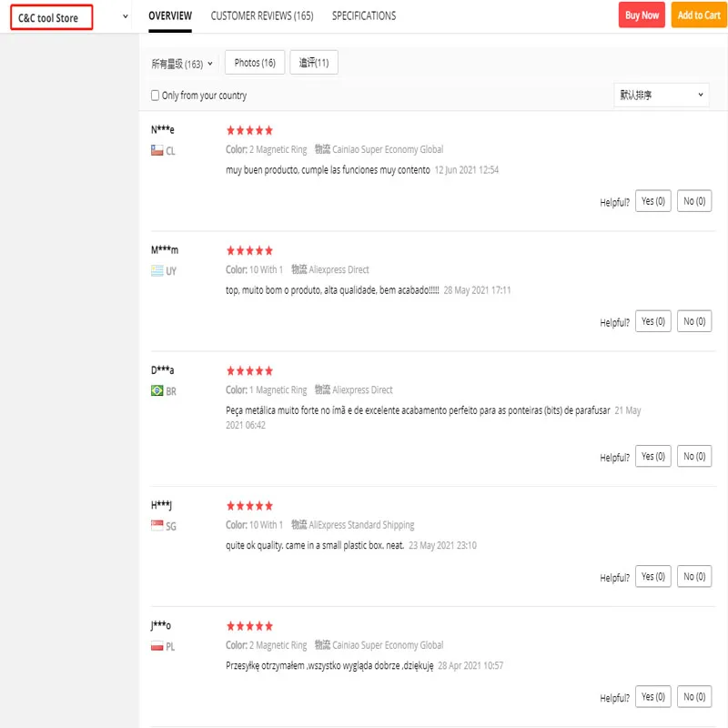Click the review text "Przesyłkę otrzymałem"
Image resolution: width=728 pixels, height=728 pixels.
265,665
